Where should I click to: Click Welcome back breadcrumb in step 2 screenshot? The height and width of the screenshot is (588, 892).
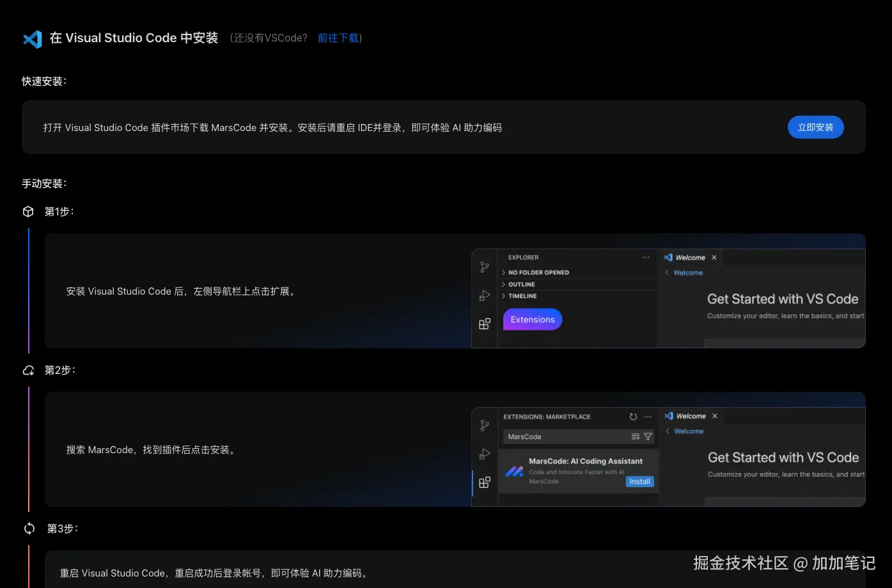click(x=685, y=431)
